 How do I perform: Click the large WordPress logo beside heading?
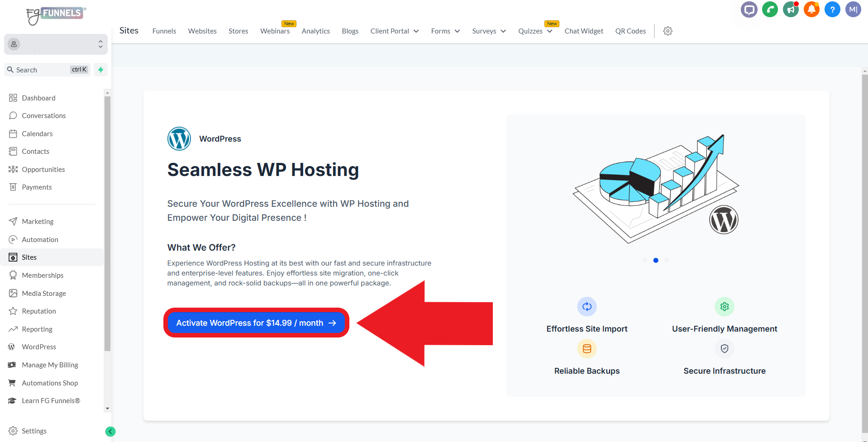pos(179,139)
